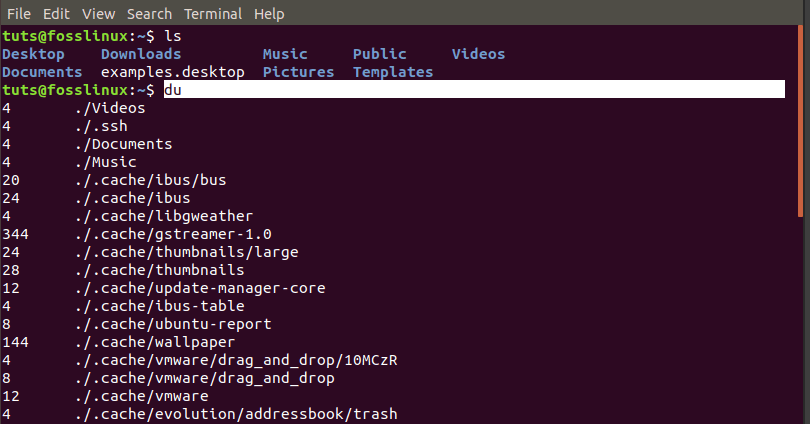810x424 pixels.
Task: Open the File menu
Action: pos(19,14)
